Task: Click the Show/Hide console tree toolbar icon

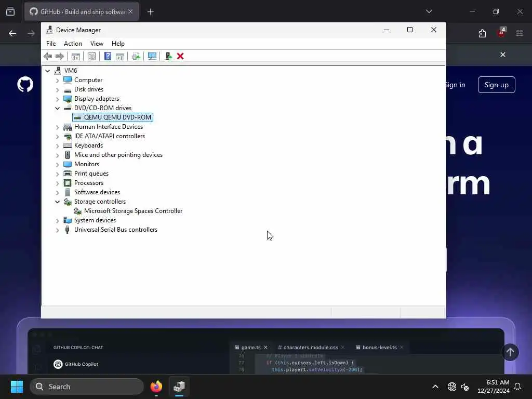Action: (76, 56)
